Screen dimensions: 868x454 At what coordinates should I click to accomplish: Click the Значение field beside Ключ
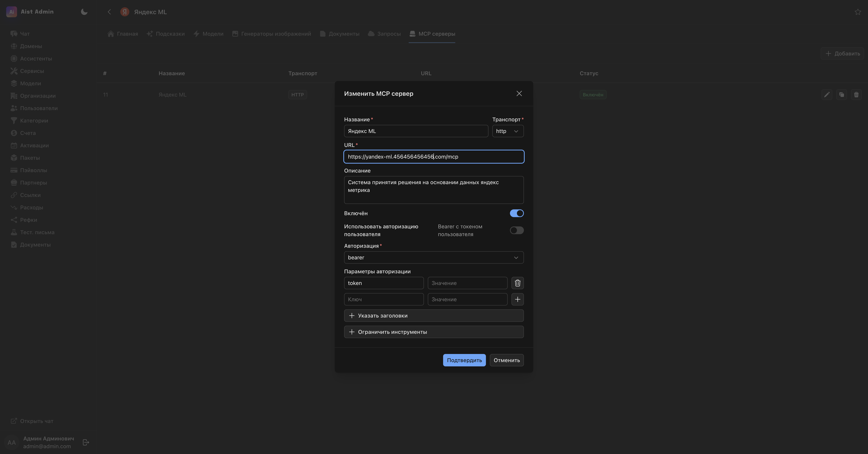click(468, 299)
